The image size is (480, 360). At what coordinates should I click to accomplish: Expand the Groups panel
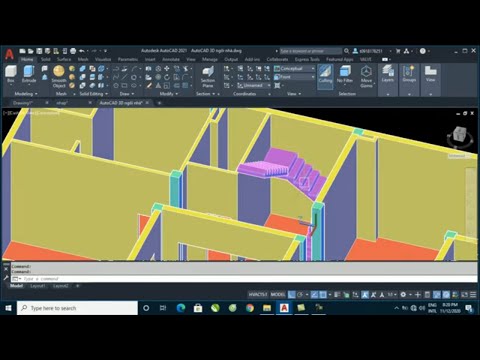[409, 80]
